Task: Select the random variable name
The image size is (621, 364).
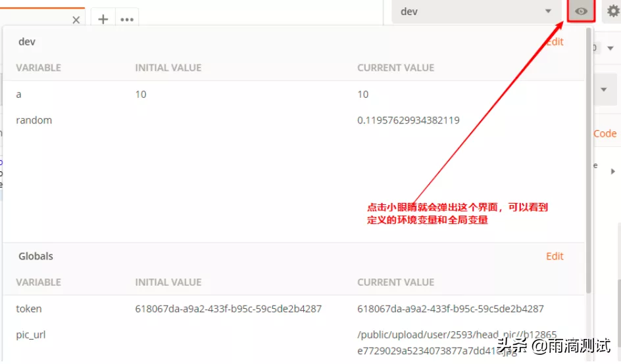Action: click(x=34, y=120)
